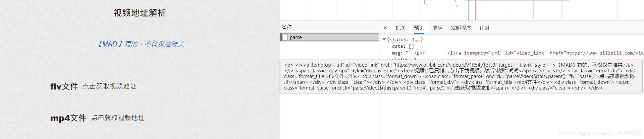Click 点击获取视频地址 next to flv文件
Screen dimensions: 644x139
tap(109, 86)
